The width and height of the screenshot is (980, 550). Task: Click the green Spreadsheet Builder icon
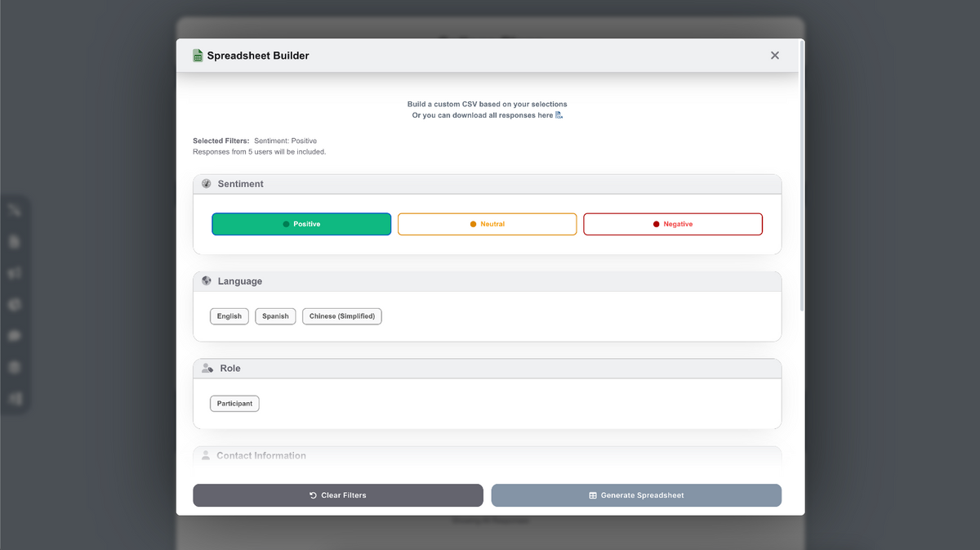[x=198, y=55]
